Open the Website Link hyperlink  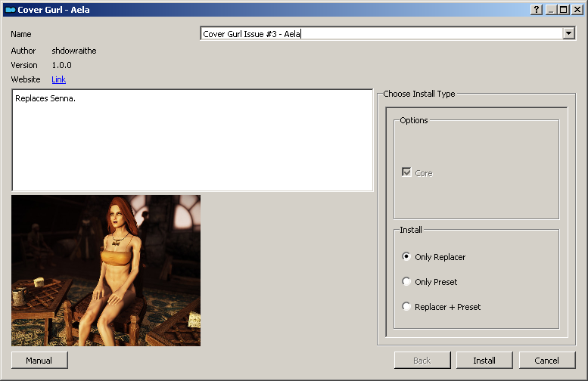point(58,79)
